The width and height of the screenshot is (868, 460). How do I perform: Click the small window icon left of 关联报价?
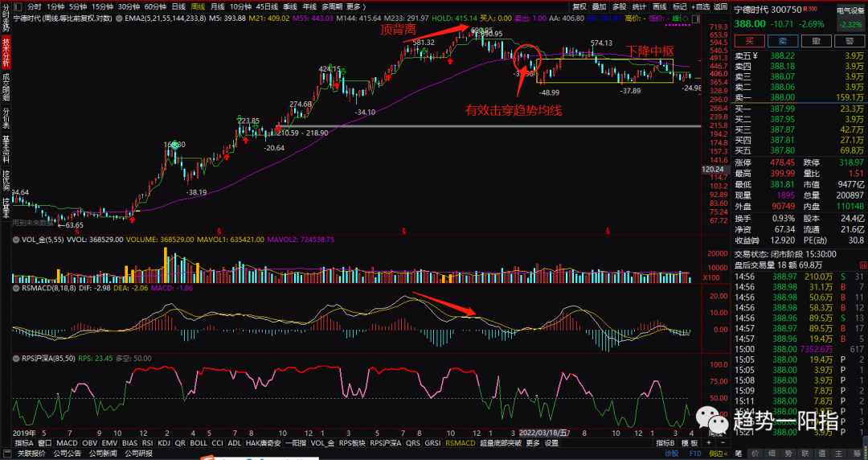[6, 454]
